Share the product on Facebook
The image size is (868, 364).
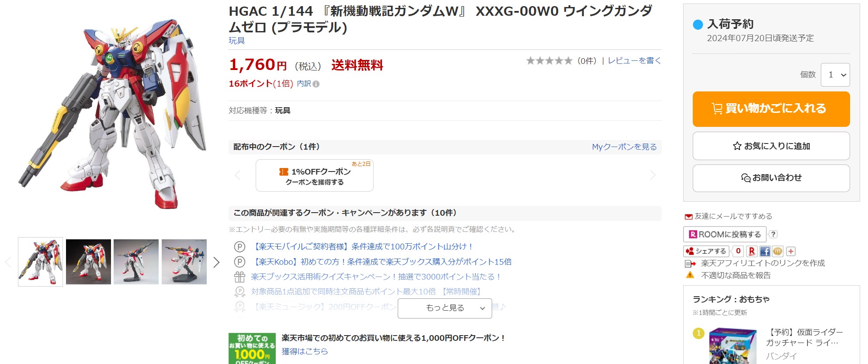[x=765, y=251]
